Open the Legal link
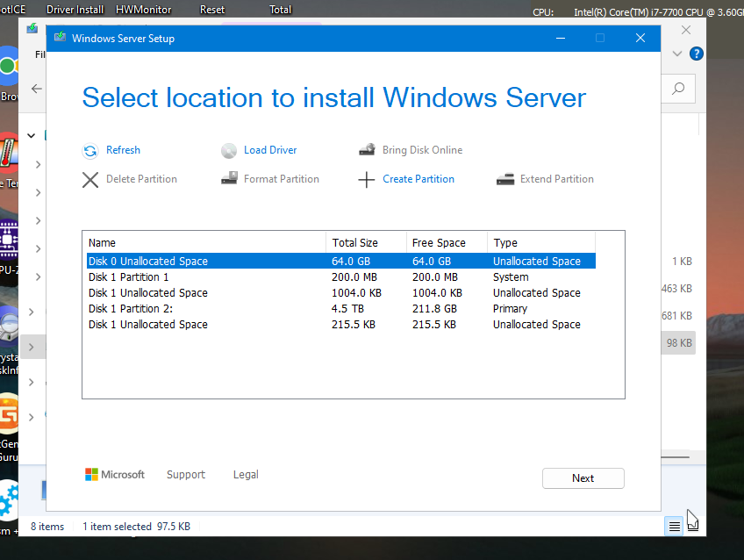This screenshot has width=744, height=560. click(x=246, y=475)
